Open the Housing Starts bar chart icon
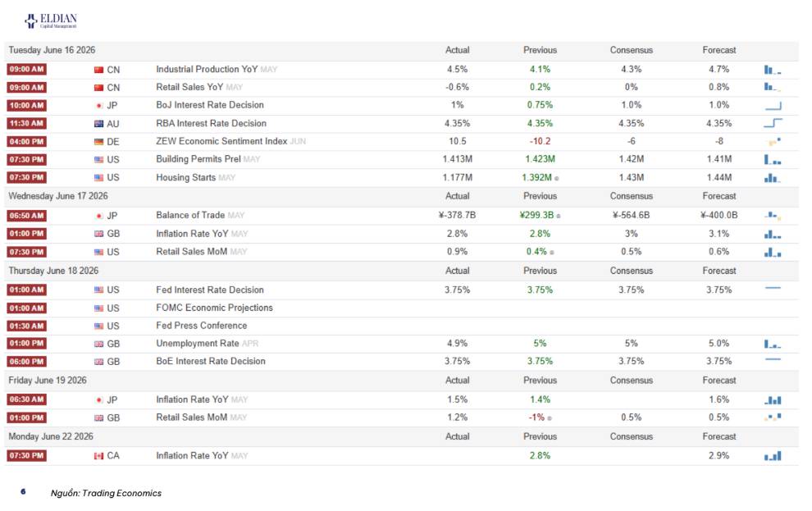The image size is (812, 511). pos(772,178)
